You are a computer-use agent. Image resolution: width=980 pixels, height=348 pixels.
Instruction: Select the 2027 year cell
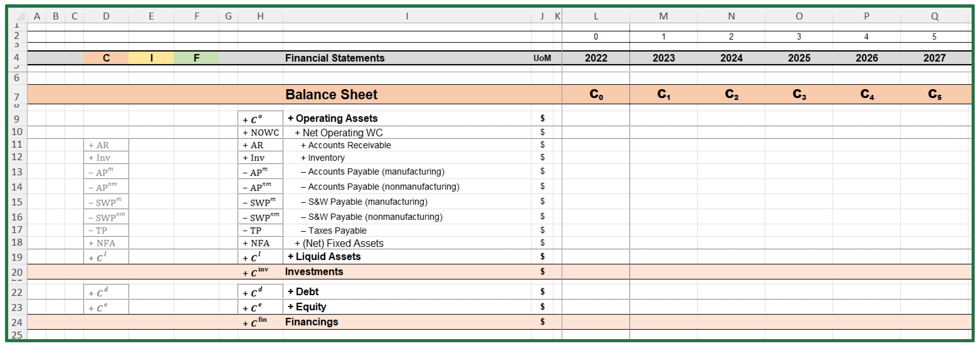coord(934,58)
